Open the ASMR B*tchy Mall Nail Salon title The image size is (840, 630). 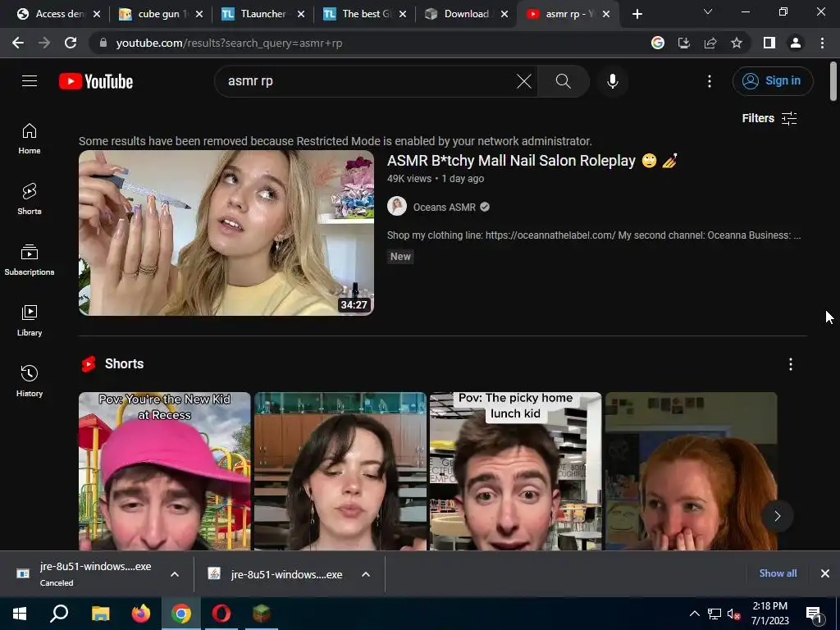pos(532,161)
